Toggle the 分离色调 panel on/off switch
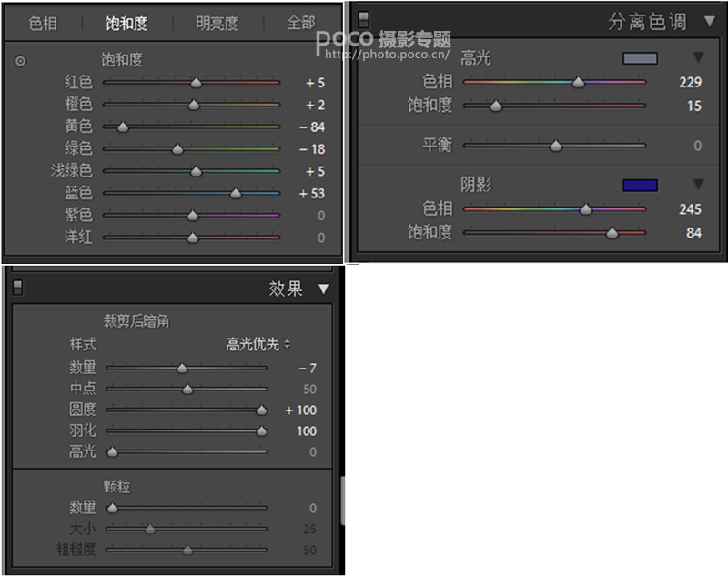 (363, 19)
